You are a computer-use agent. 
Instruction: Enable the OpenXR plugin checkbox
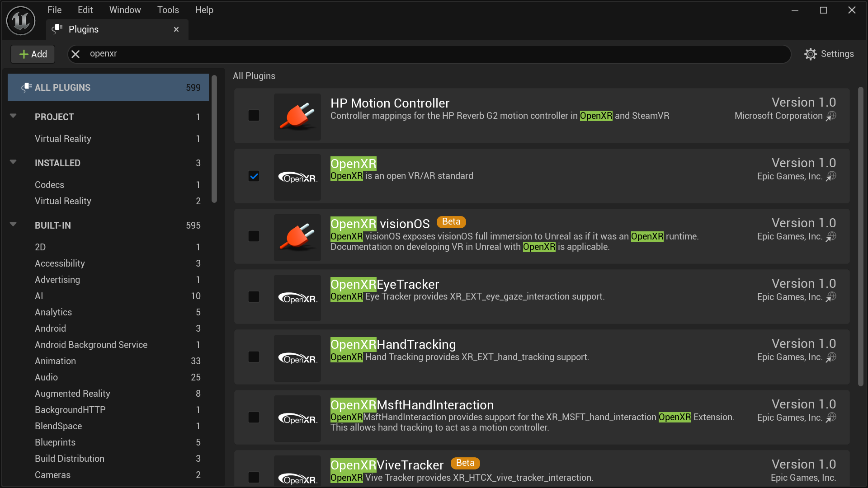tap(253, 176)
